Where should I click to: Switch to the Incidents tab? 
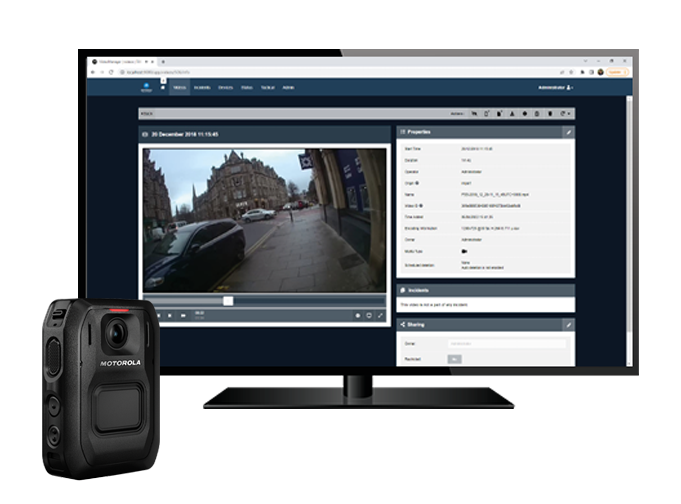(x=203, y=88)
